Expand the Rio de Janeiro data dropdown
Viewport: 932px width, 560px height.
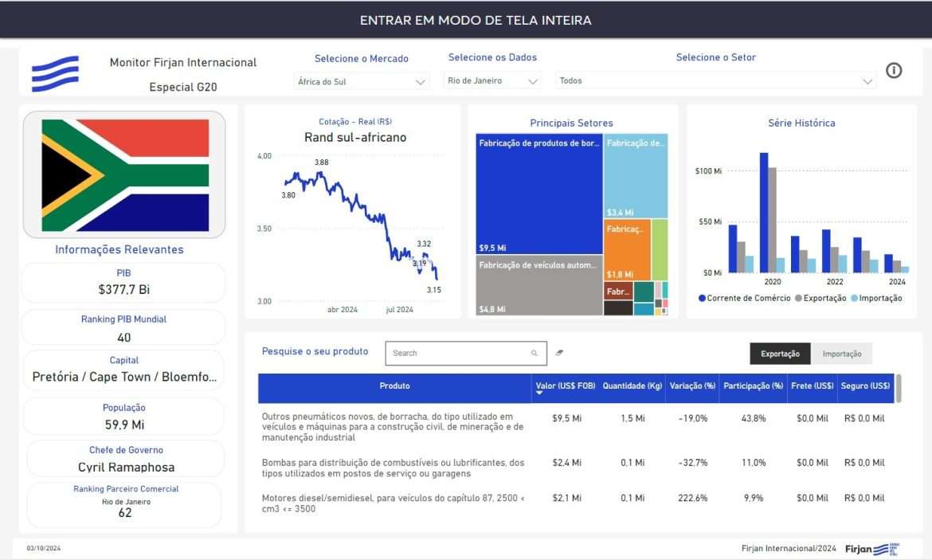tap(491, 81)
